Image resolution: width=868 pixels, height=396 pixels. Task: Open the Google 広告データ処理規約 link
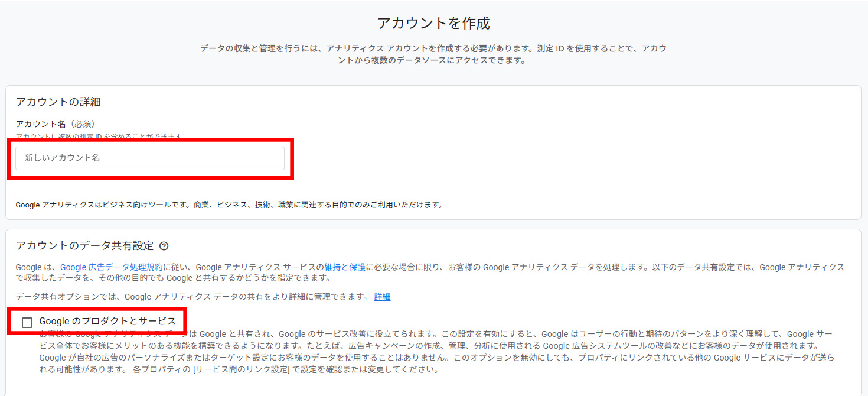tap(112, 267)
